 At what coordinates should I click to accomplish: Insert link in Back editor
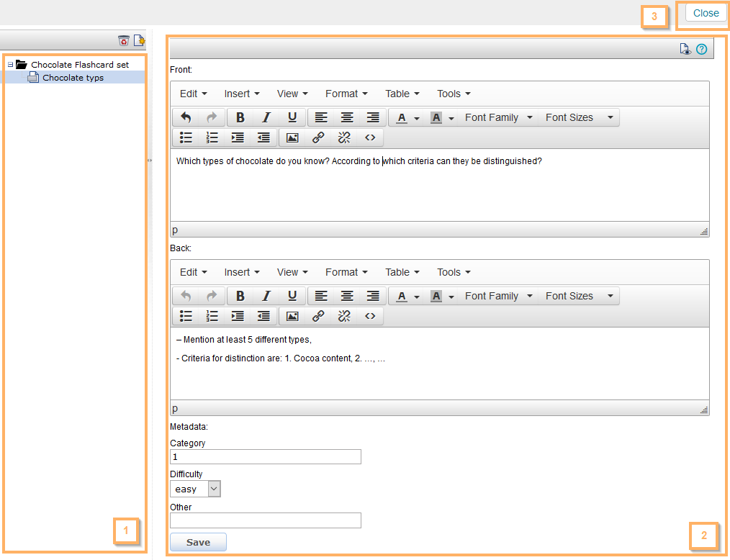318,316
